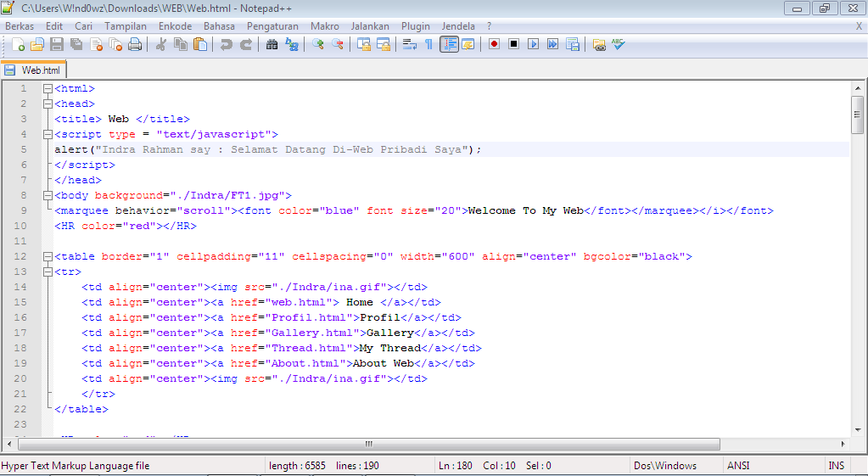Create a new file with the New icon
The width and height of the screenshot is (868, 476).
[18, 44]
